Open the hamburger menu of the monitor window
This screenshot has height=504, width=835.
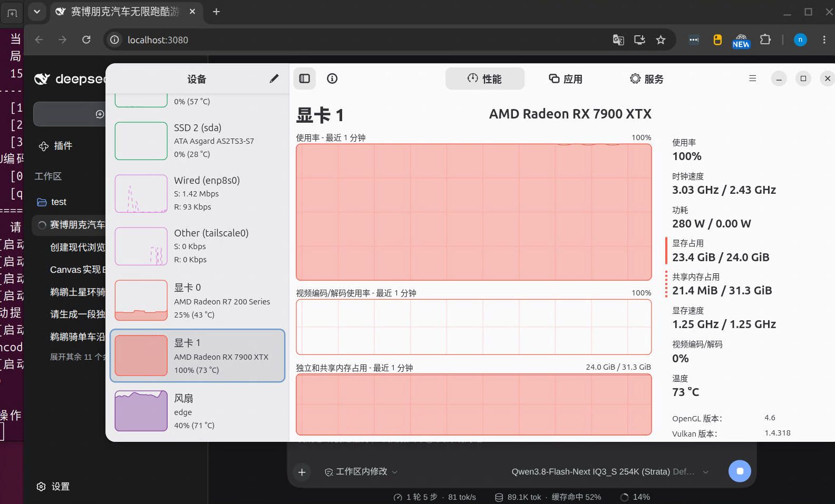(753, 78)
